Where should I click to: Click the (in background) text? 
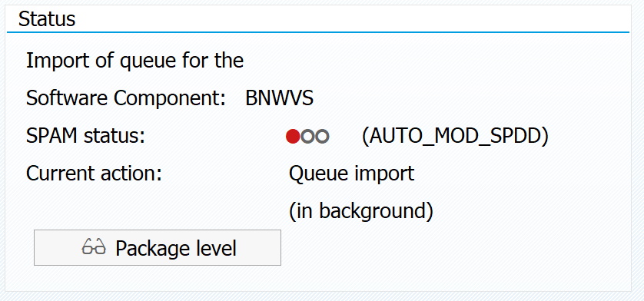(x=361, y=211)
